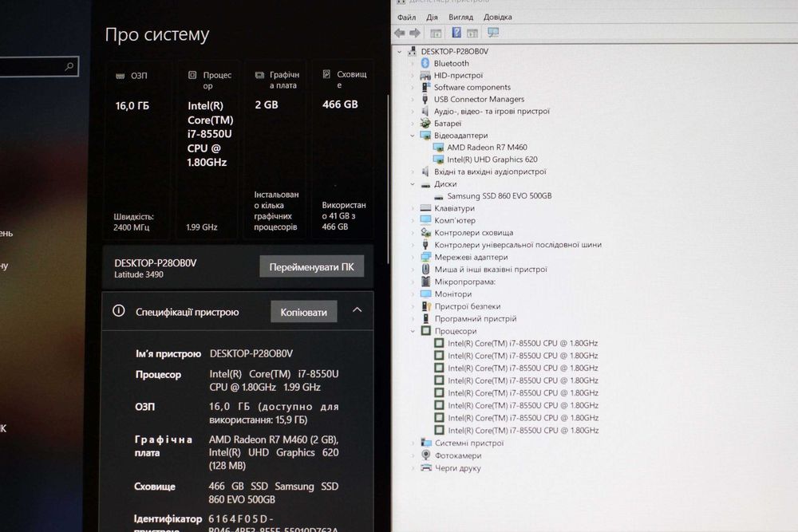Click the scan for hardware changes monitor icon
Image resolution: width=798 pixels, height=532 pixels.
[x=492, y=33]
